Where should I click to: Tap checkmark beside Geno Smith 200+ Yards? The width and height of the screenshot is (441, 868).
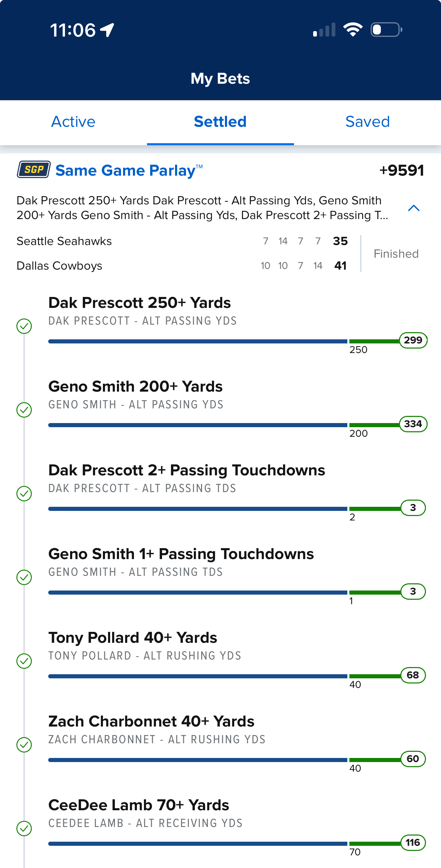coord(24,410)
